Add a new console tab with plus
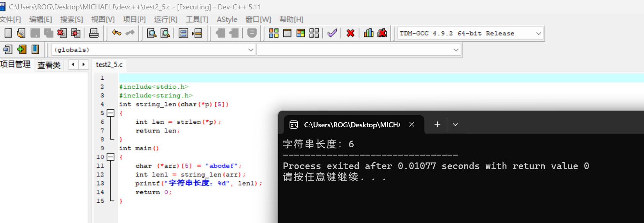The image size is (644, 223). [437, 125]
